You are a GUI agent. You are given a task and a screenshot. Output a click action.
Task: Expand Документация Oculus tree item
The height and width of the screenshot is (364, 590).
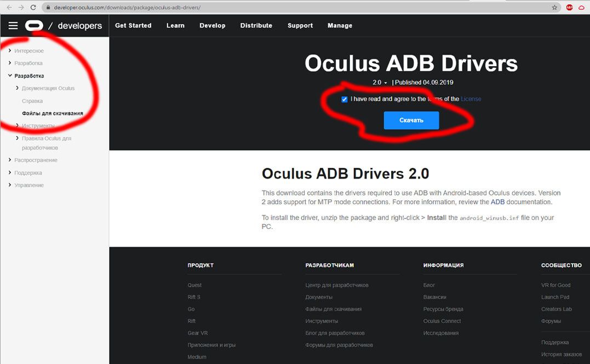coord(18,88)
